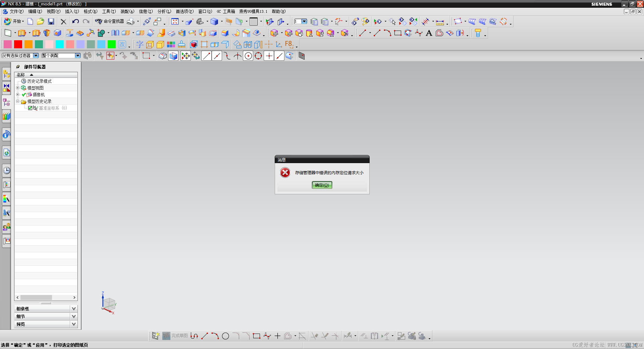
Task: Open the Part Navigator sidebar tab
Action: (6, 102)
